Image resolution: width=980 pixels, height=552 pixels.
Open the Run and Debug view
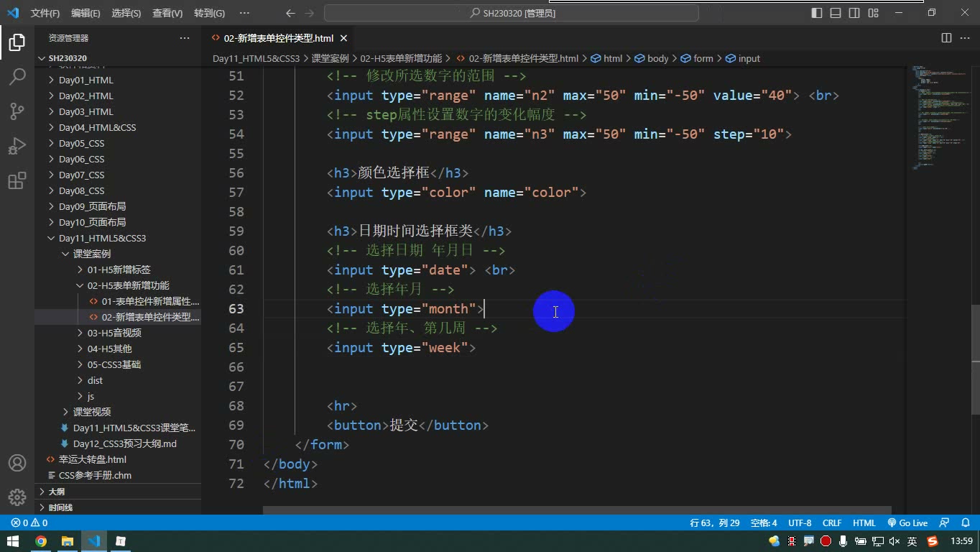pyautogui.click(x=17, y=146)
